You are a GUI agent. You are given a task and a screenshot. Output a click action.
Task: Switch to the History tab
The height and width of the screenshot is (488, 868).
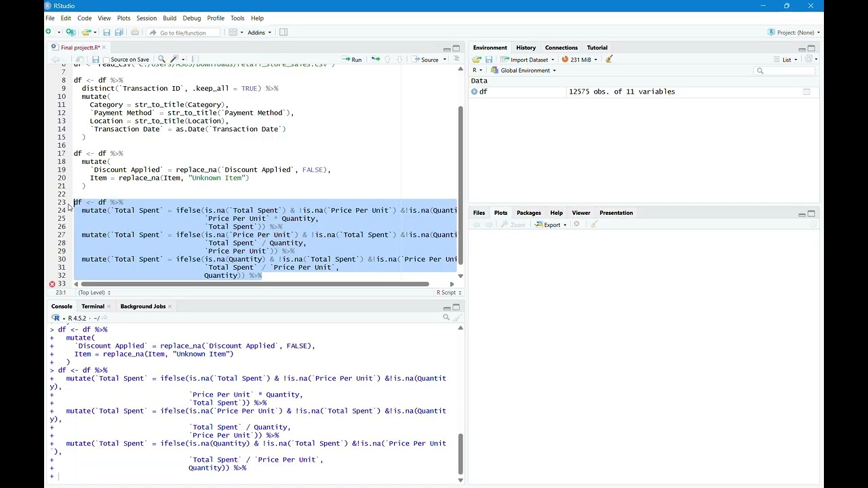click(526, 47)
